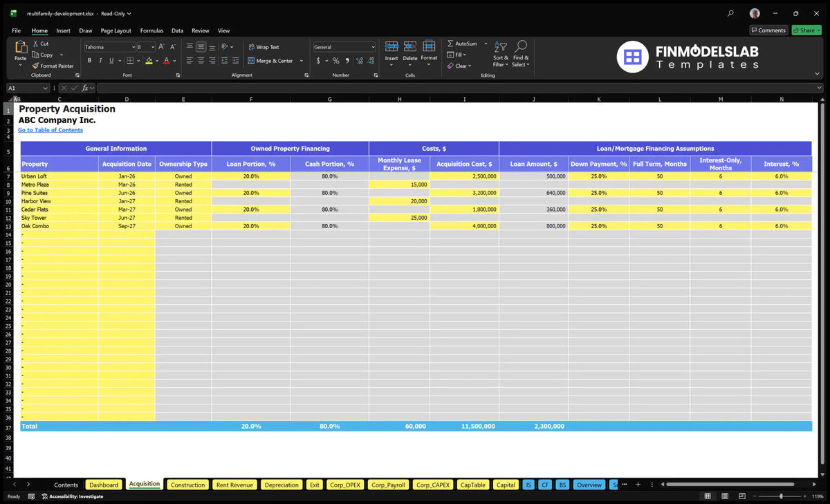Image resolution: width=830 pixels, height=504 pixels.
Task: Open the Merge & Center dropdown arrow
Action: 302,61
